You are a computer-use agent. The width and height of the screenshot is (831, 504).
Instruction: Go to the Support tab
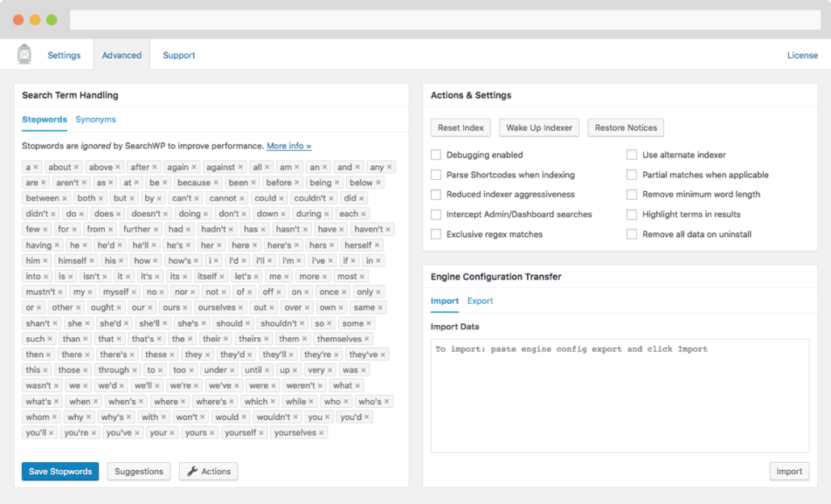(x=178, y=55)
